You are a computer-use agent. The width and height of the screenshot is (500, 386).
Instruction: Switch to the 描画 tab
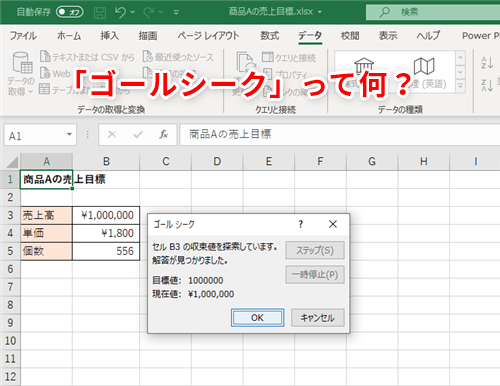(148, 36)
